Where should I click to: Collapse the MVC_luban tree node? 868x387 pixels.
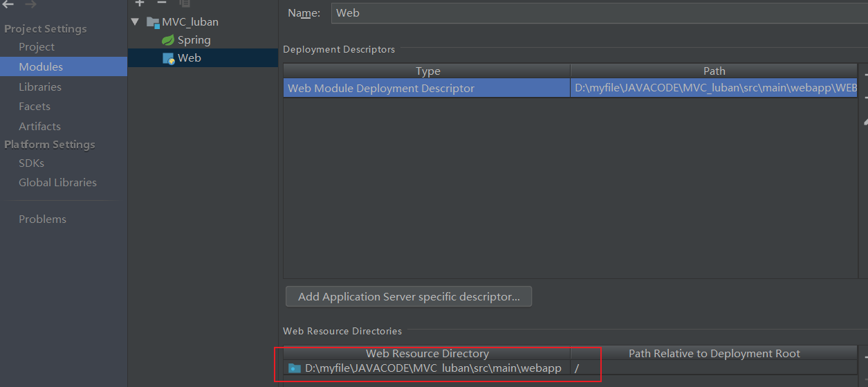point(135,21)
